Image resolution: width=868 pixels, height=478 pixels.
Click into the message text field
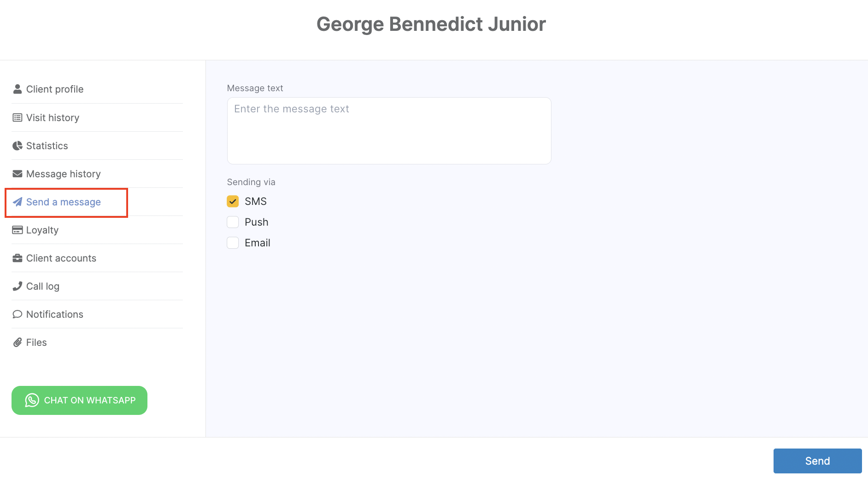(x=389, y=131)
